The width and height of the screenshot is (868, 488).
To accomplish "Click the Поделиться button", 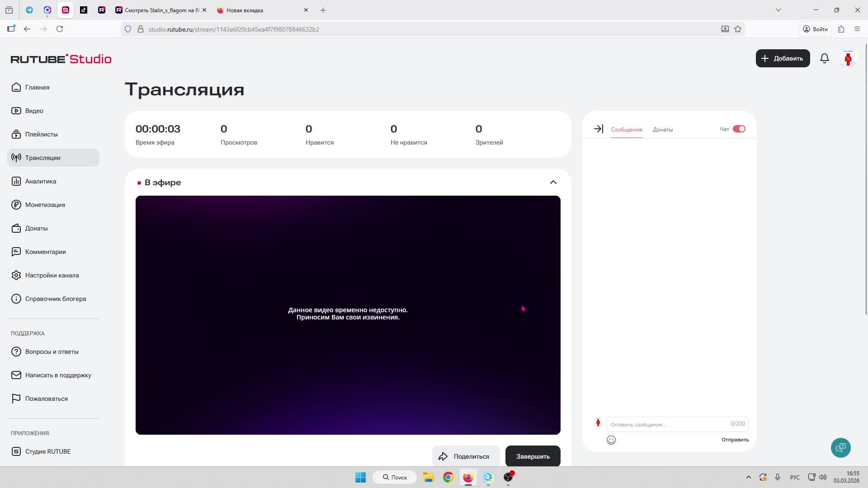I will point(465,456).
